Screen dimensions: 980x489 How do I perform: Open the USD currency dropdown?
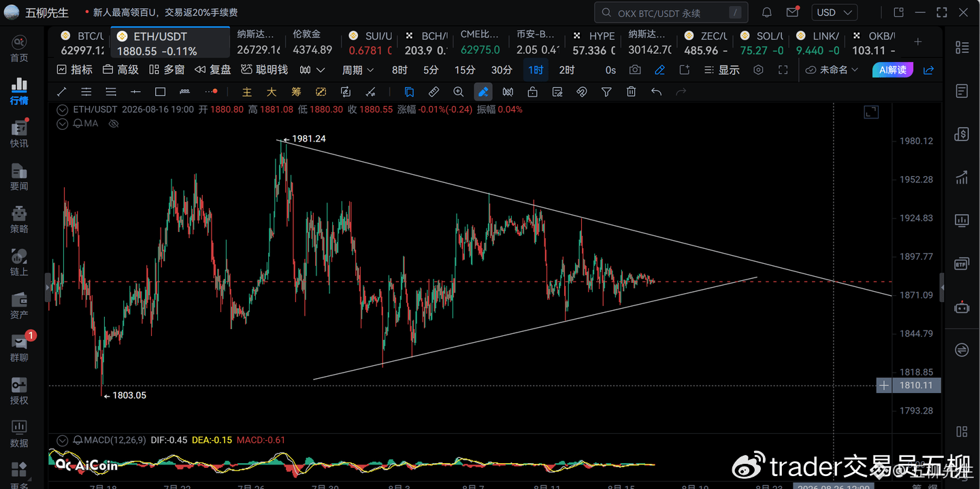pyautogui.click(x=834, y=12)
